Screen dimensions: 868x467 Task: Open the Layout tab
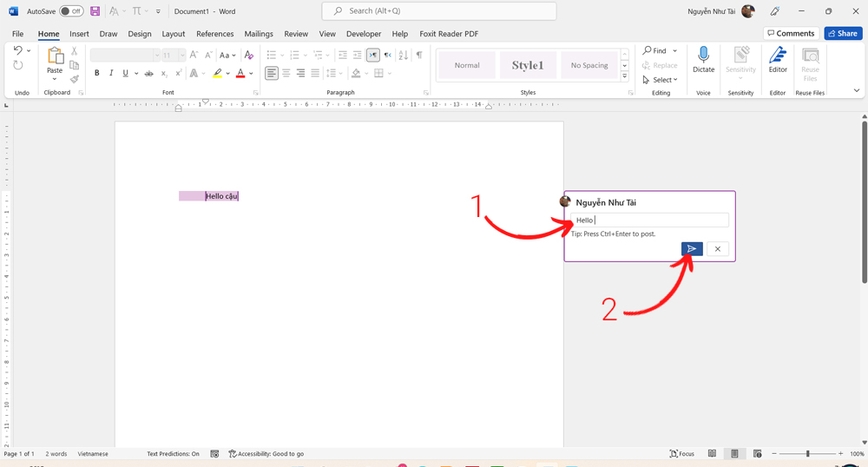[174, 34]
